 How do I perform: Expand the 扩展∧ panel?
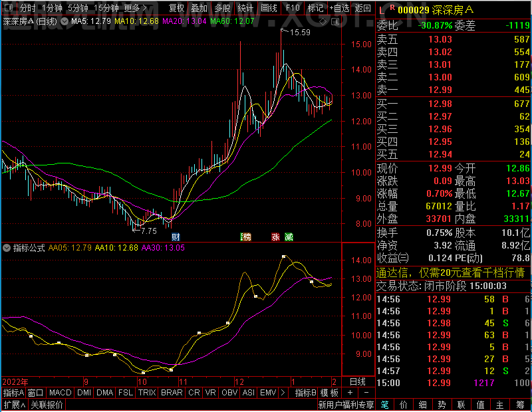coord(14,405)
